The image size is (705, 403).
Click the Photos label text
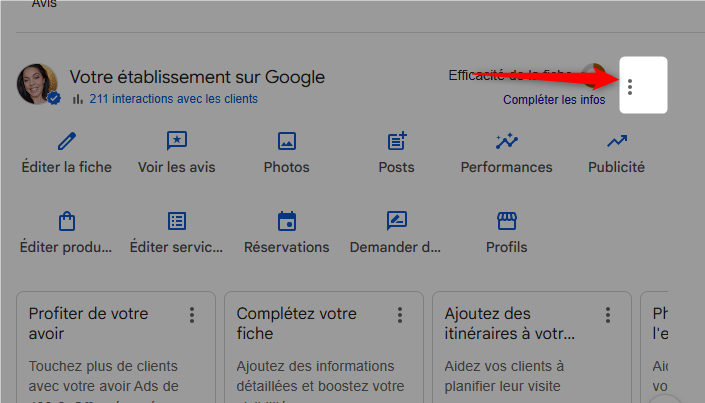287,167
